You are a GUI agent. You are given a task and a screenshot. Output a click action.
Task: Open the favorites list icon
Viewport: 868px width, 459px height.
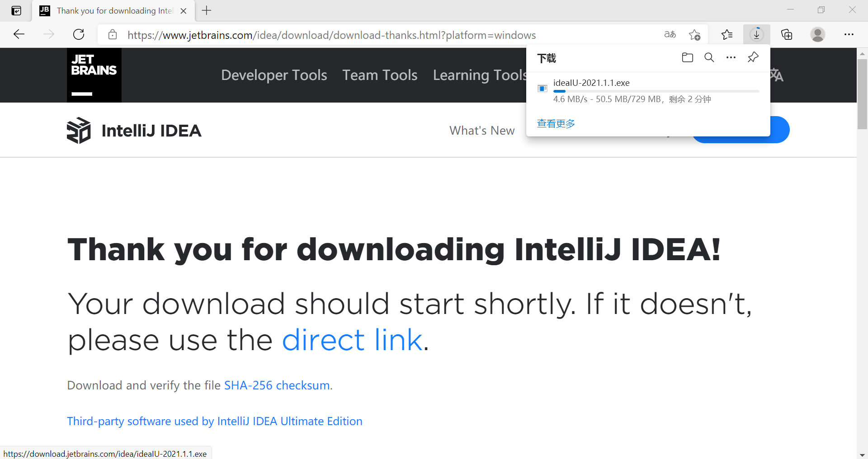click(x=727, y=34)
